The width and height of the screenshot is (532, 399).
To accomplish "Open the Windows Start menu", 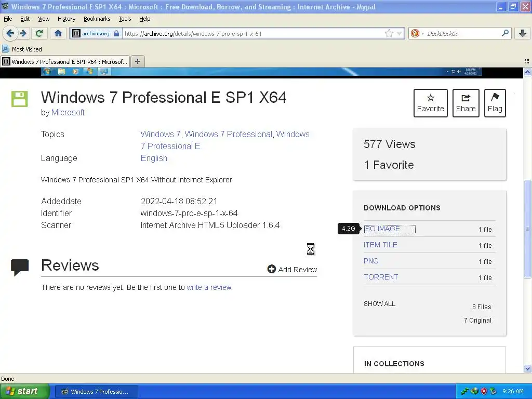I will (25, 392).
